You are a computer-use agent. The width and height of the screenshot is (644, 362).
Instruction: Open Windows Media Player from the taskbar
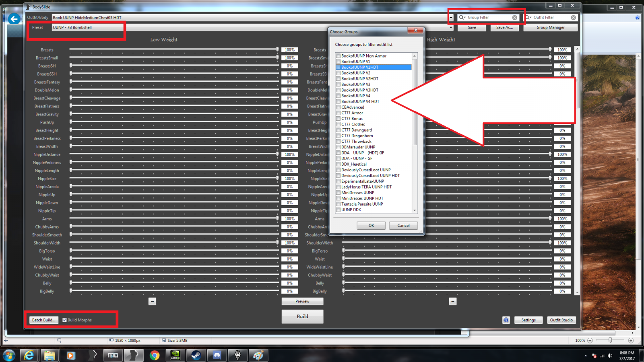tap(70, 355)
